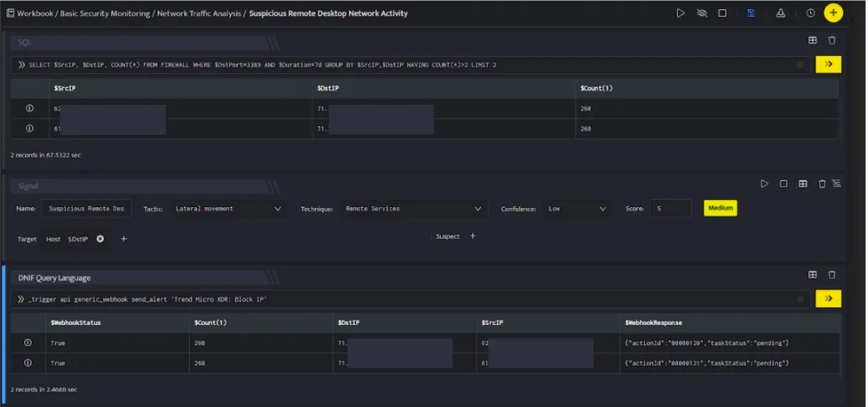Image resolution: width=868 pixels, height=407 pixels.
Task: Open Network Traffic Analysis in breadcrumb
Action: click(x=199, y=13)
